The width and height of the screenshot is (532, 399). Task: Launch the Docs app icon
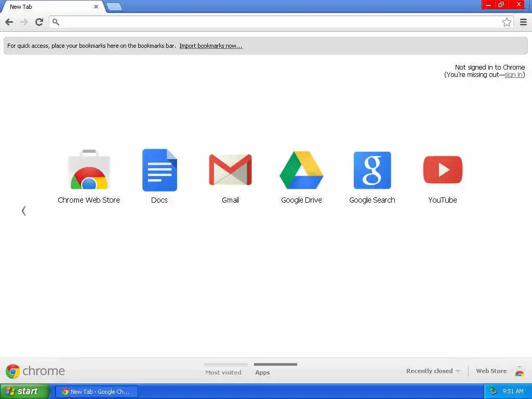[x=159, y=170]
